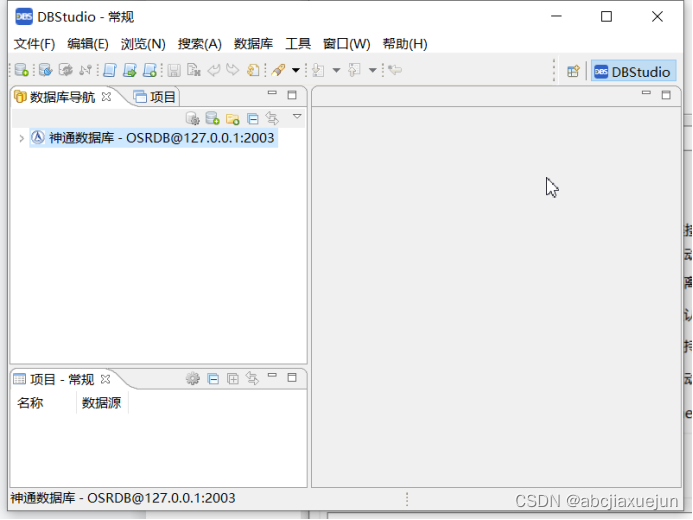Open the navigator view menu triangle

297,116
